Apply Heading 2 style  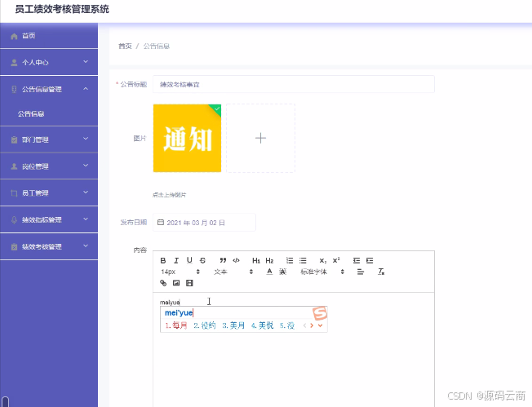[x=269, y=260]
